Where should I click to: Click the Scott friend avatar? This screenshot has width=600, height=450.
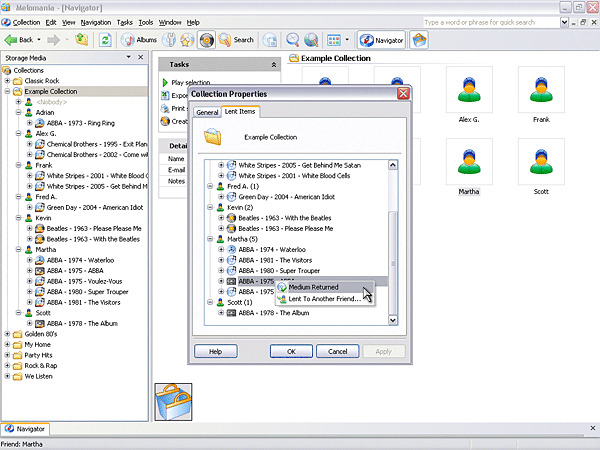(x=541, y=162)
